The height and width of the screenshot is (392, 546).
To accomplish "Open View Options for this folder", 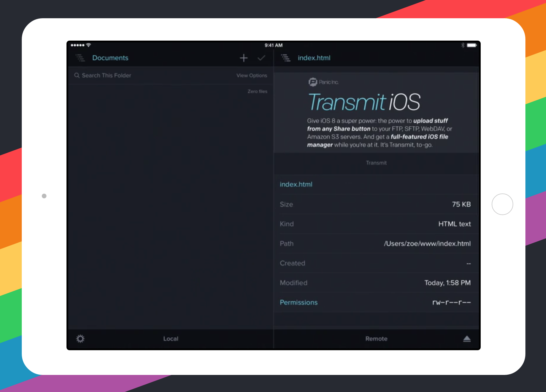I will [252, 75].
